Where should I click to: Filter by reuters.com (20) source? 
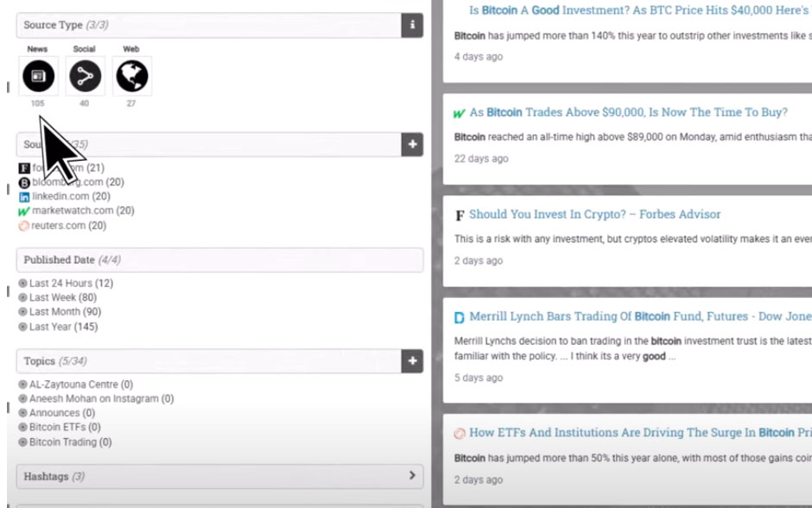click(x=68, y=225)
